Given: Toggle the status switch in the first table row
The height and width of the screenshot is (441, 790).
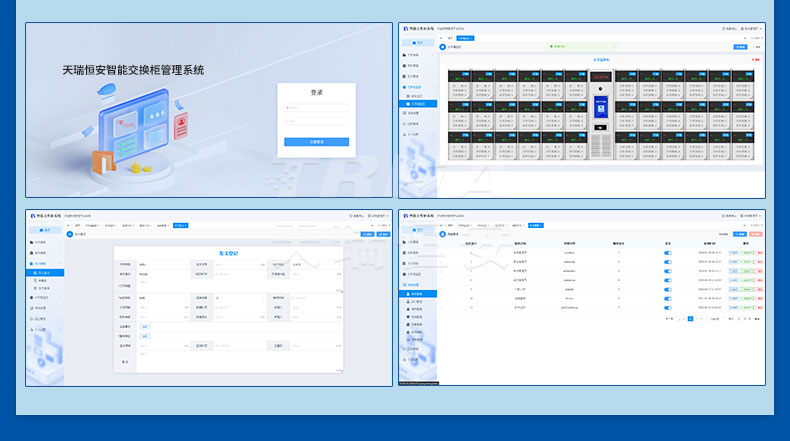Looking at the screenshot, I should tap(668, 253).
